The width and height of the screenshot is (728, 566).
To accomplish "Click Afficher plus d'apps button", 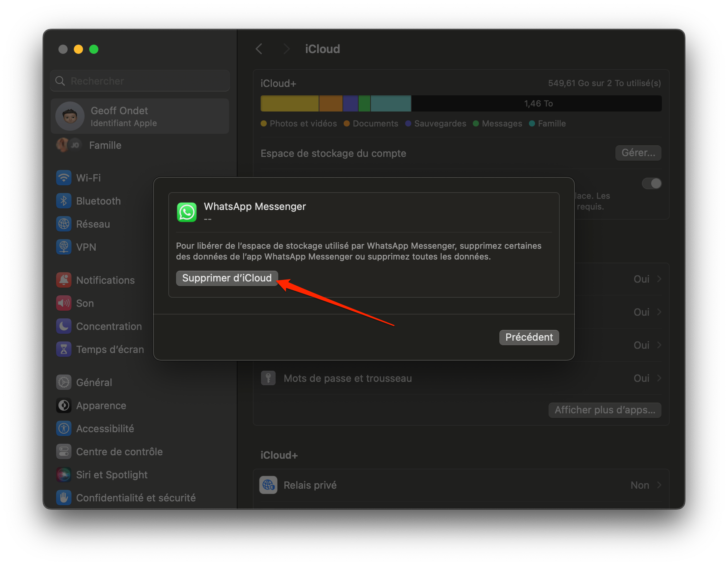I will click(605, 410).
